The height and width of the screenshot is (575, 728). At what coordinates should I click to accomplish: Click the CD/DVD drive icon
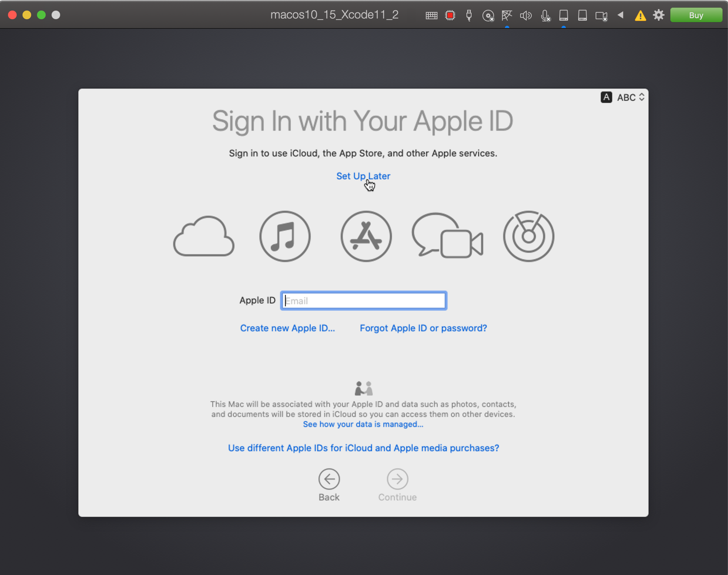click(x=488, y=15)
